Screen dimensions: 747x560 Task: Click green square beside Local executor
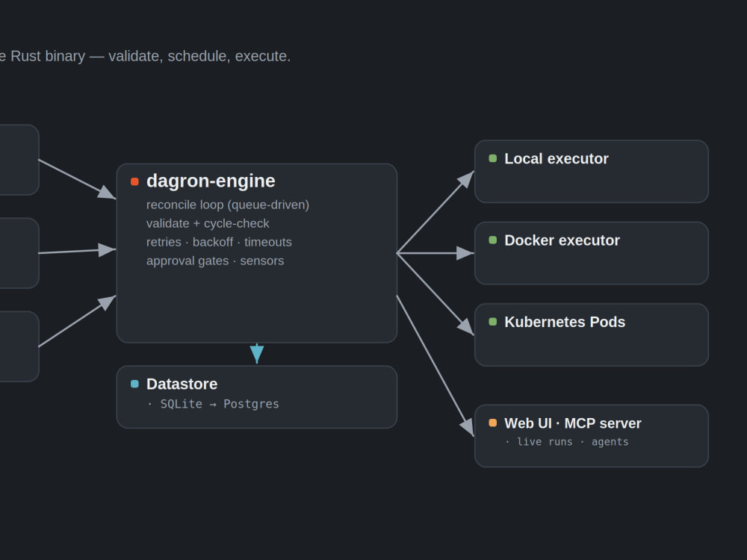pos(493,158)
